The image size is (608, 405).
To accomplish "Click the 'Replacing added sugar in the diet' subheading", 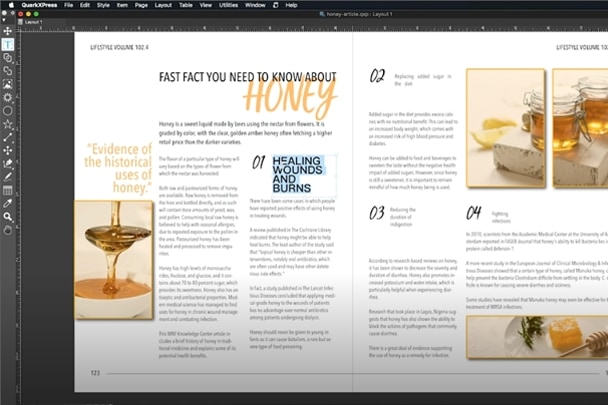I will pos(423,80).
